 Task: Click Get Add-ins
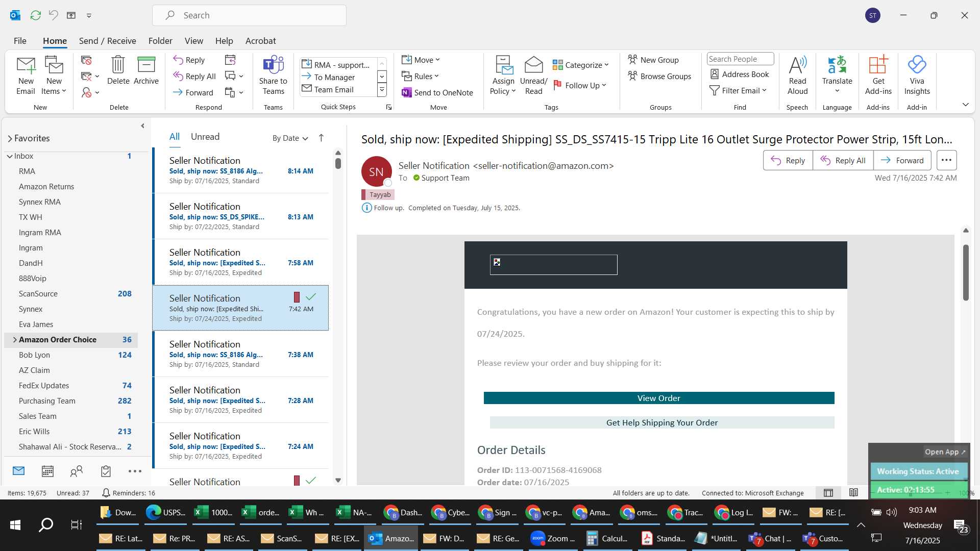click(x=878, y=76)
